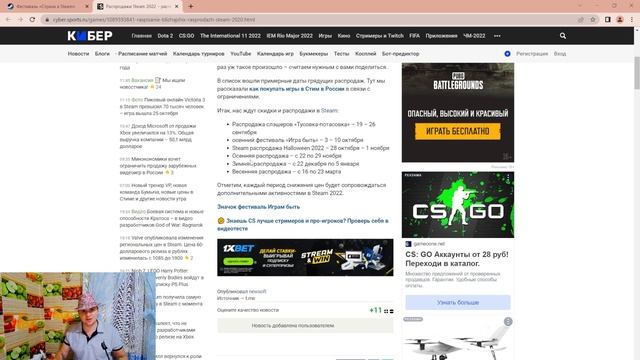The width and height of the screenshot is (640, 360).
Task: Open the Минэкономики video games news
Action: coord(158,166)
